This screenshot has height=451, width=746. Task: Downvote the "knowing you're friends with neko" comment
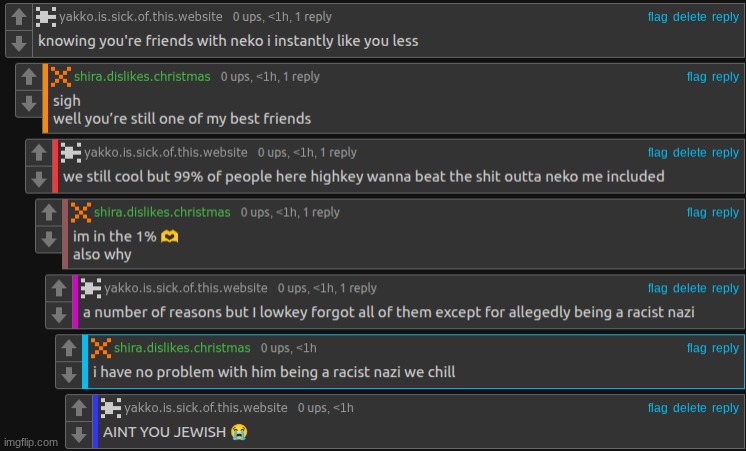(x=19, y=43)
